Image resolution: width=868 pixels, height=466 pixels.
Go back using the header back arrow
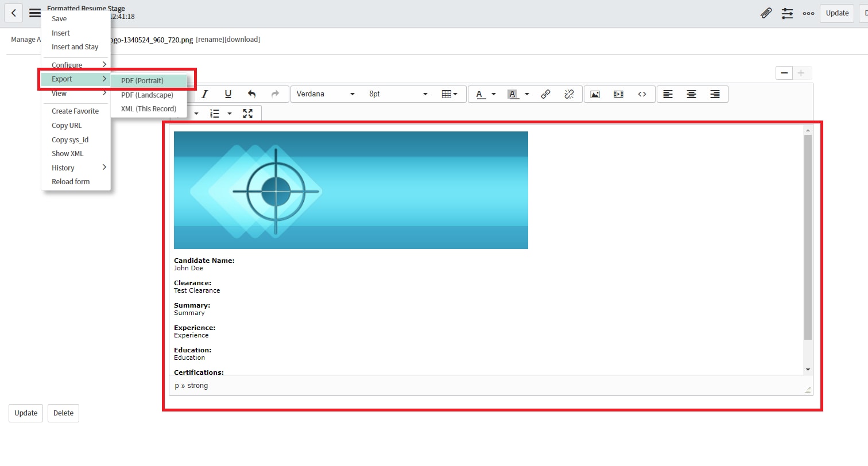point(13,13)
